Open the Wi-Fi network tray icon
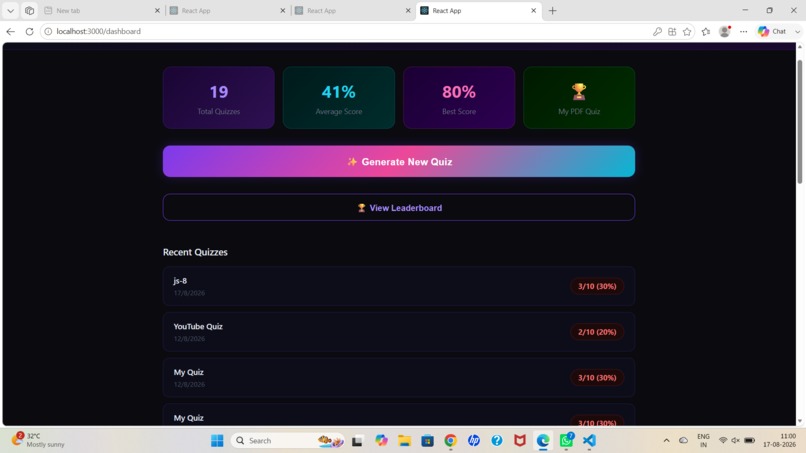Screen dimensions: 806x453 [x=723, y=441]
